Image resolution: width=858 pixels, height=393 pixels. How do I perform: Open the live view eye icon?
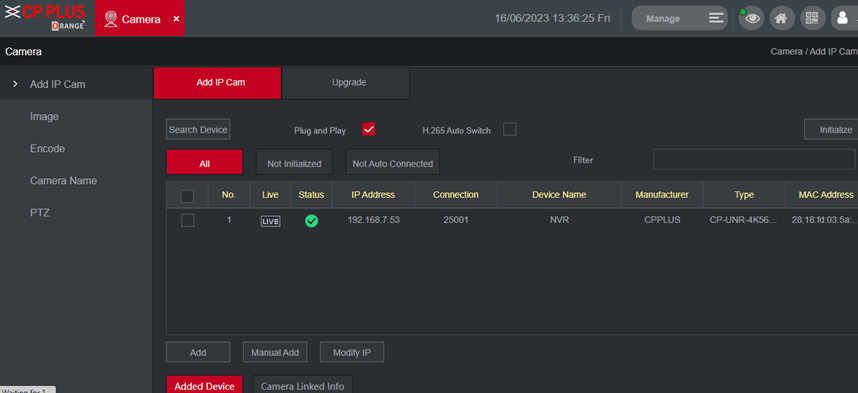(752, 18)
